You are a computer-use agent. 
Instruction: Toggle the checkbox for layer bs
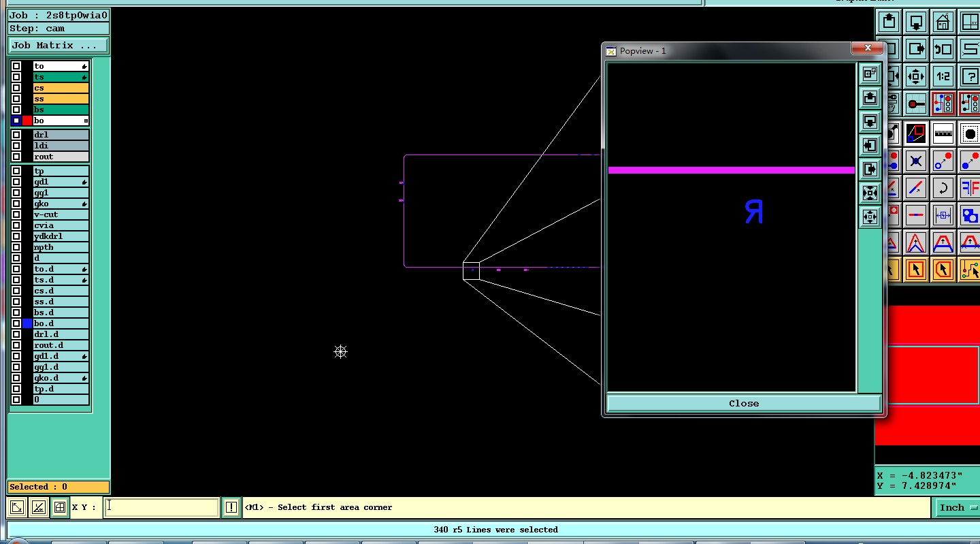16,110
